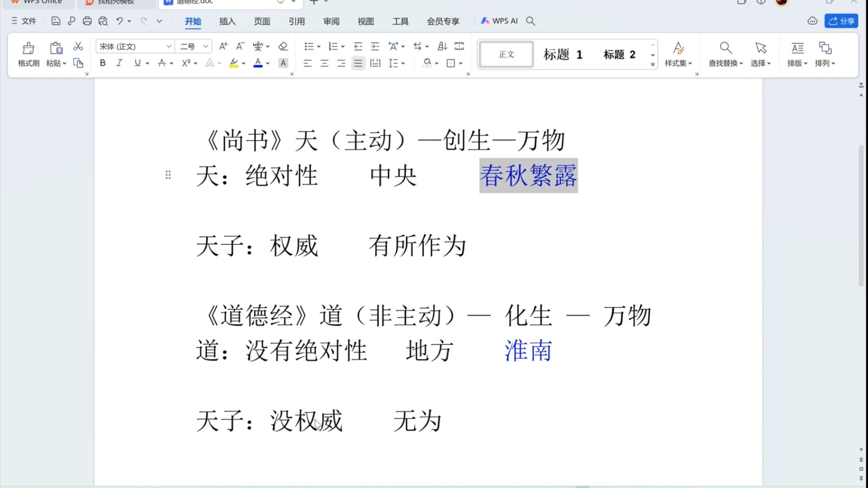Open WPS AI assistant
Viewport: 868px width, 488px height.
click(499, 21)
